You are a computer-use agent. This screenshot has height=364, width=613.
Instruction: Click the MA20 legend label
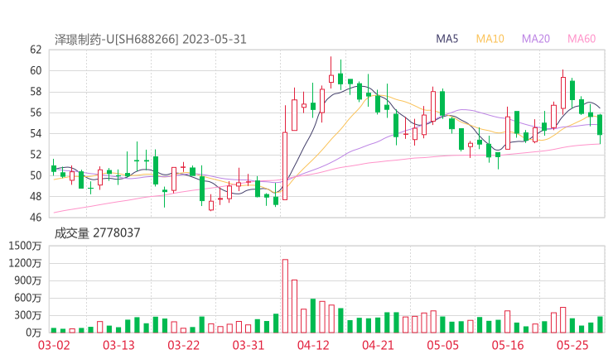coord(536,39)
